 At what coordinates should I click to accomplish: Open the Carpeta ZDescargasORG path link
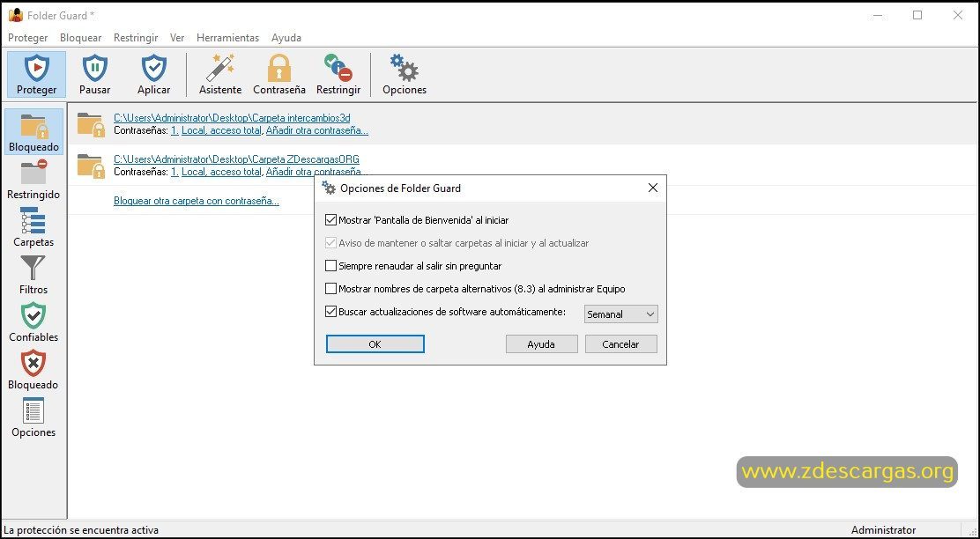(236, 159)
